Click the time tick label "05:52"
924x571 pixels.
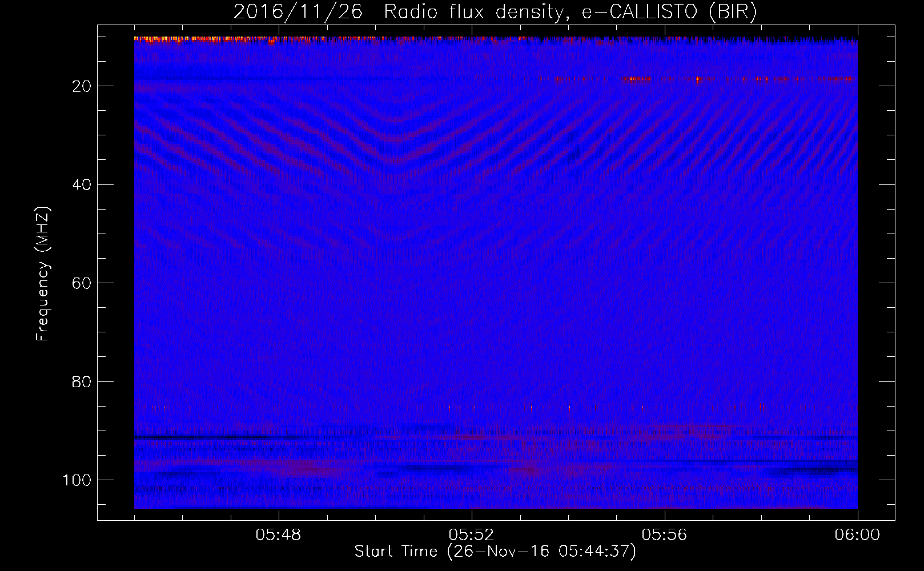pyautogui.click(x=472, y=535)
